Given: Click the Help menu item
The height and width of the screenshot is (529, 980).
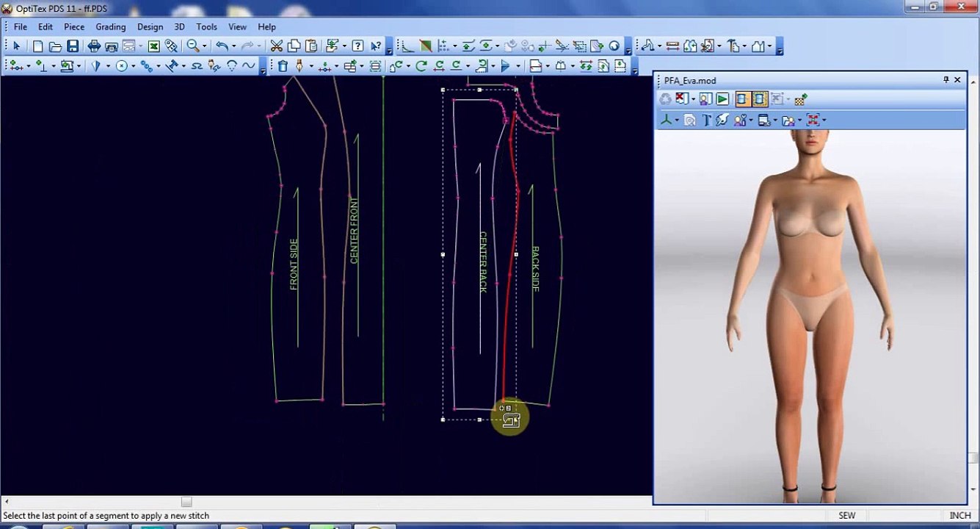Looking at the screenshot, I should [267, 26].
